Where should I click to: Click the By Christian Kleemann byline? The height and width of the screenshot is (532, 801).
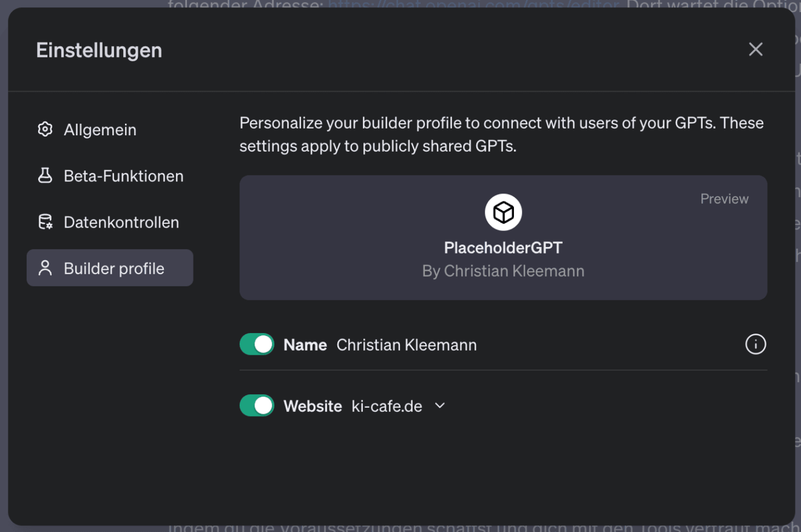pyautogui.click(x=503, y=271)
